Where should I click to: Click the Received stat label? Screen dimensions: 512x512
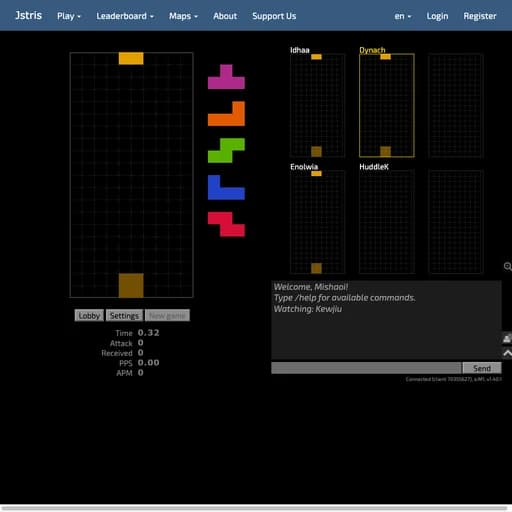pos(117,353)
